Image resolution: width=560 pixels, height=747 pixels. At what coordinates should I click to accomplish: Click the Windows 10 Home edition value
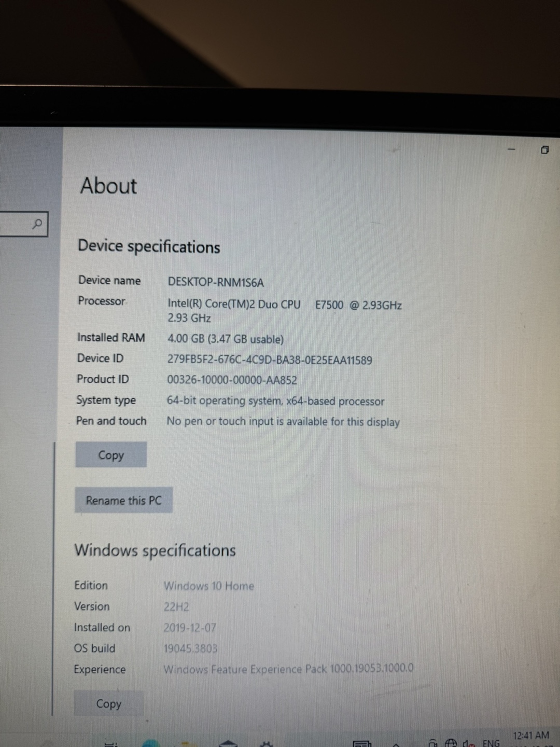point(209,586)
